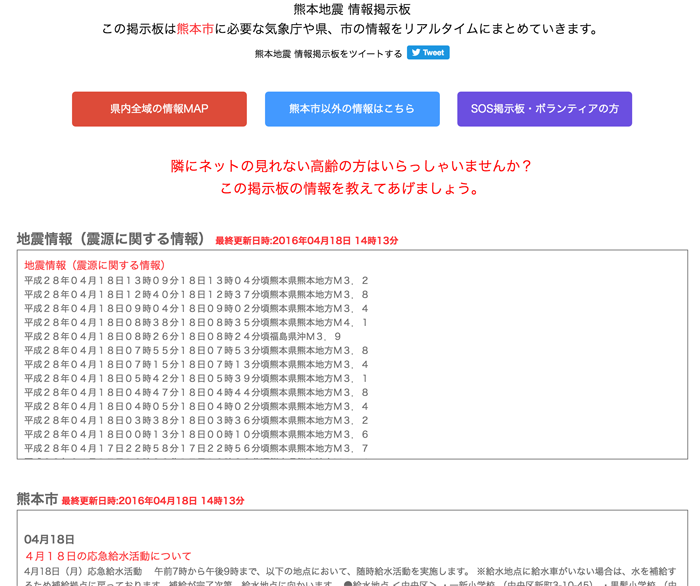Image resolution: width=700 pixels, height=586 pixels.
Task: Click the 04月18日 date label
Action: coord(49,540)
